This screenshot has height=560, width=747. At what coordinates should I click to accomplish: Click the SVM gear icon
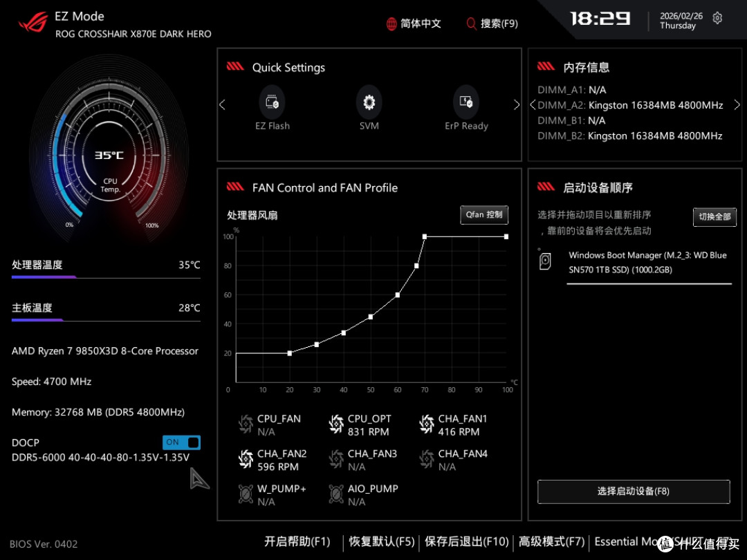point(369,102)
